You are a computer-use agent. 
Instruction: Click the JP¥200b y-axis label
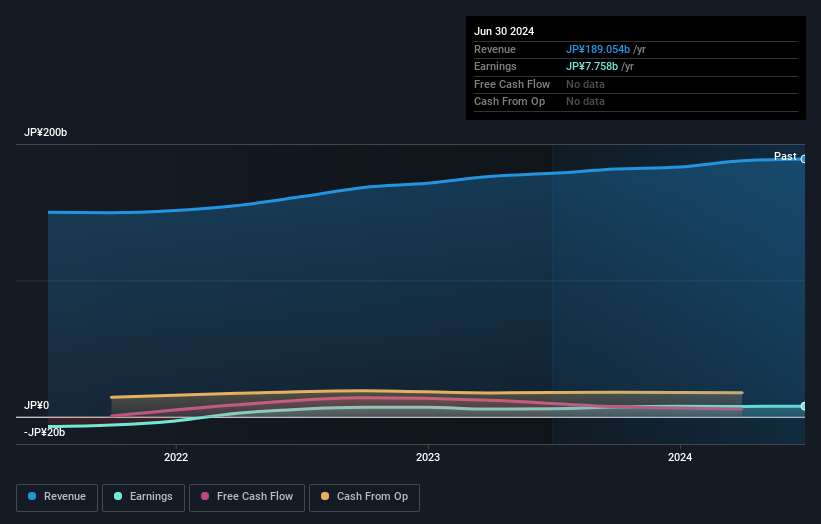pos(46,132)
